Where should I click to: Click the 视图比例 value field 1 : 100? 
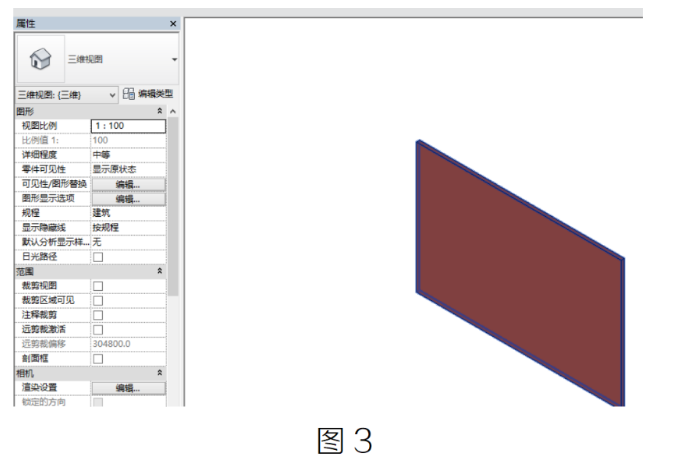[128, 126]
